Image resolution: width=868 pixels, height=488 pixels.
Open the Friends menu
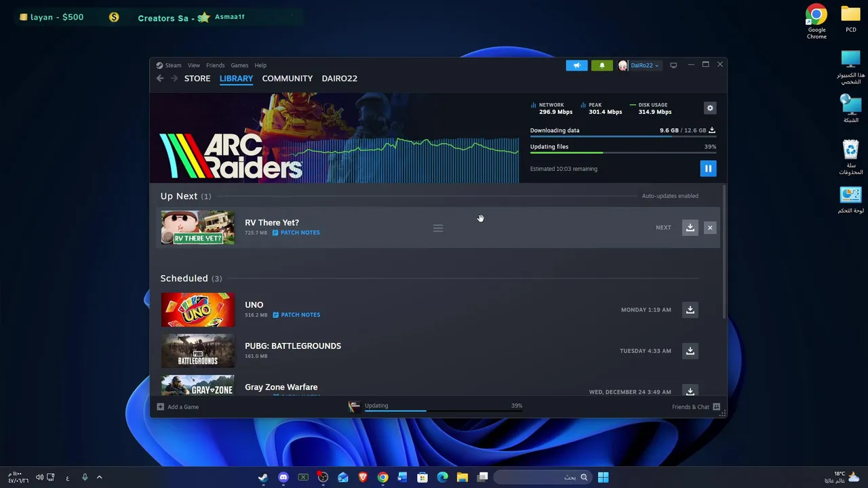point(215,65)
